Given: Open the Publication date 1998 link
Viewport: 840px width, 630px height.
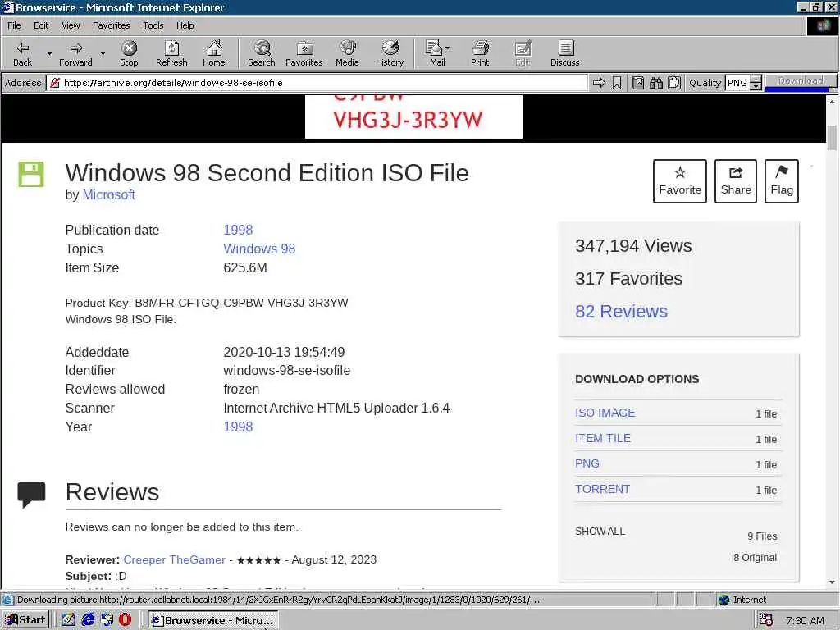Looking at the screenshot, I should pyautogui.click(x=238, y=230).
